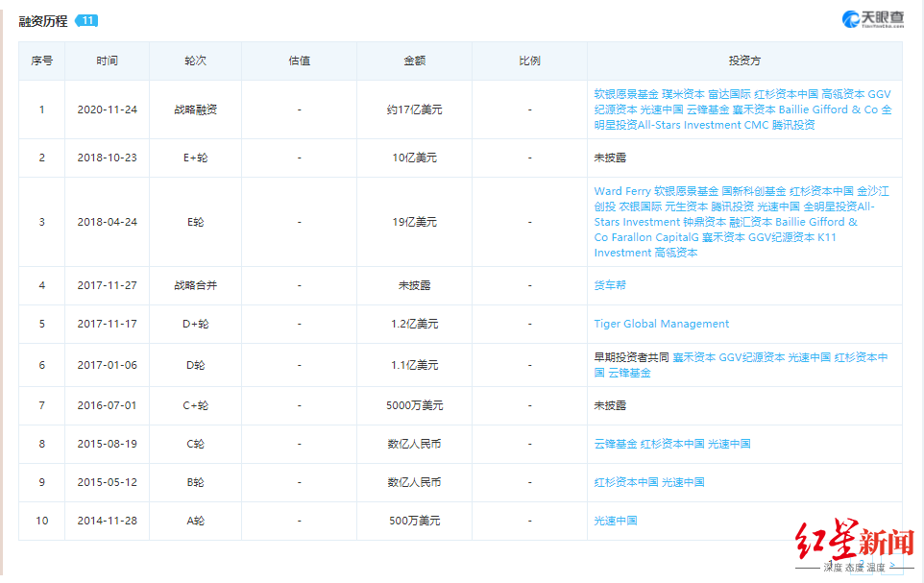Click the Tianyancha logo at top right
The height and width of the screenshot is (583, 924).
click(873, 19)
